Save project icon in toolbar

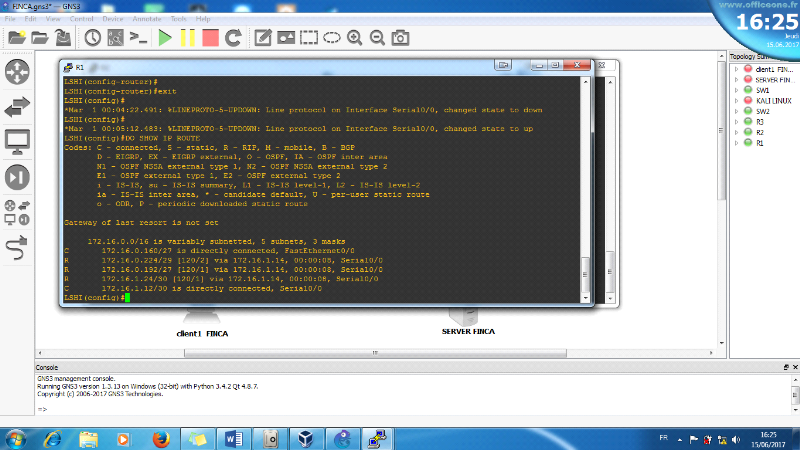(63, 38)
